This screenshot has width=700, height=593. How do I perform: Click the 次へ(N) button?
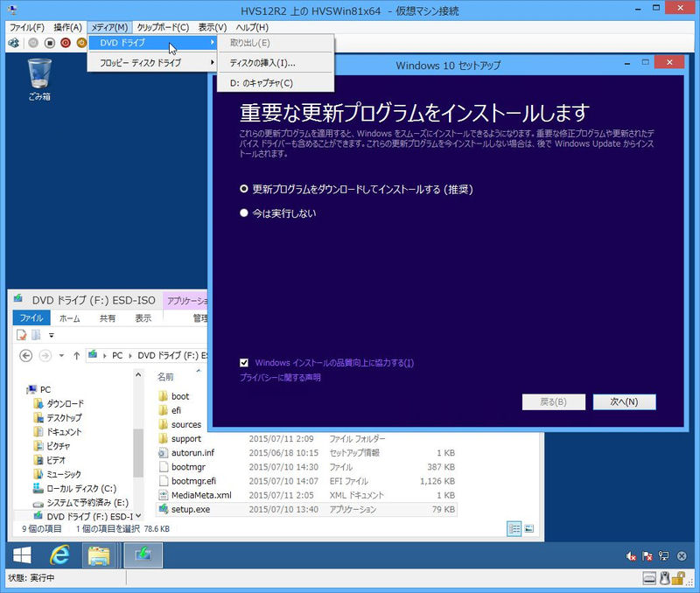click(x=624, y=401)
